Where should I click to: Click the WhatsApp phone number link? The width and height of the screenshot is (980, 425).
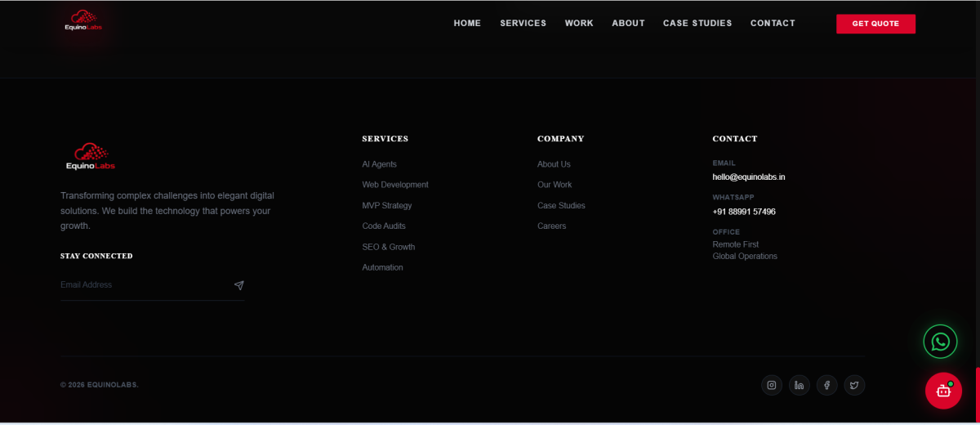point(744,212)
